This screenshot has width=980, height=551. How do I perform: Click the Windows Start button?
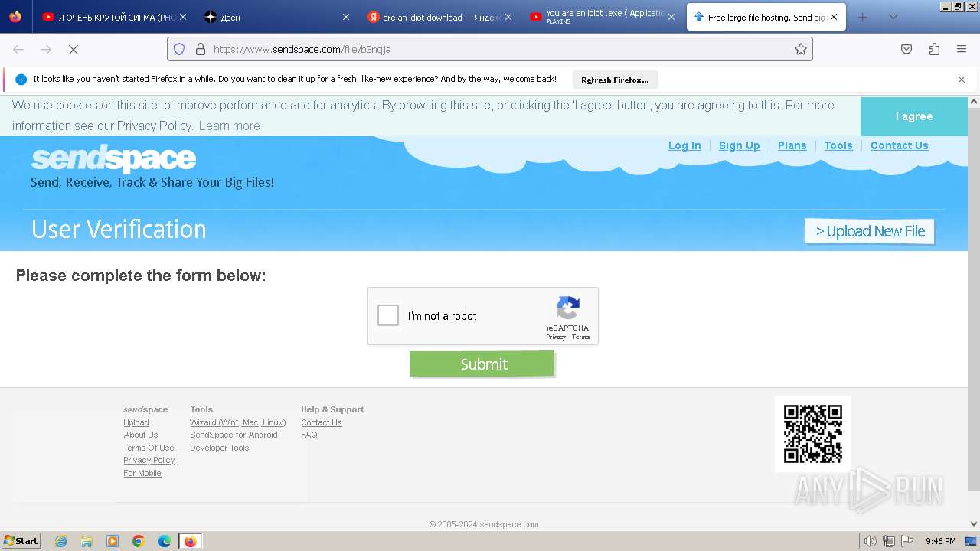pyautogui.click(x=21, y=541)
